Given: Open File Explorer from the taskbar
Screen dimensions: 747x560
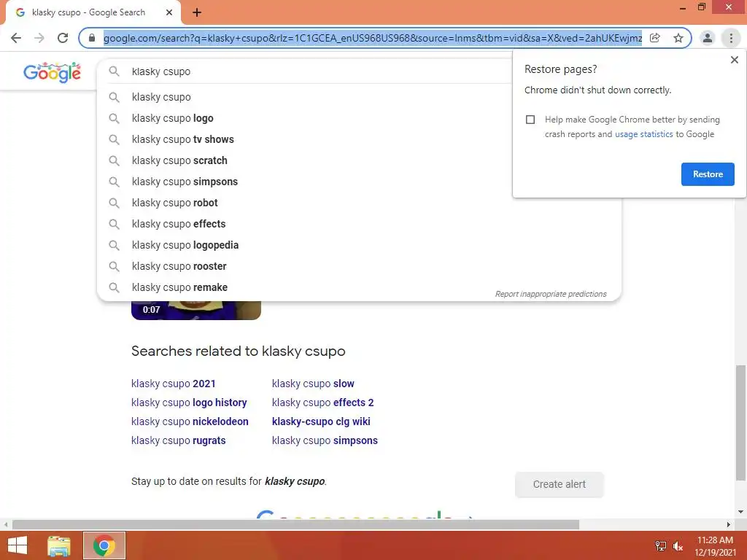Looking at the screenshot, I should pos(59,545).
